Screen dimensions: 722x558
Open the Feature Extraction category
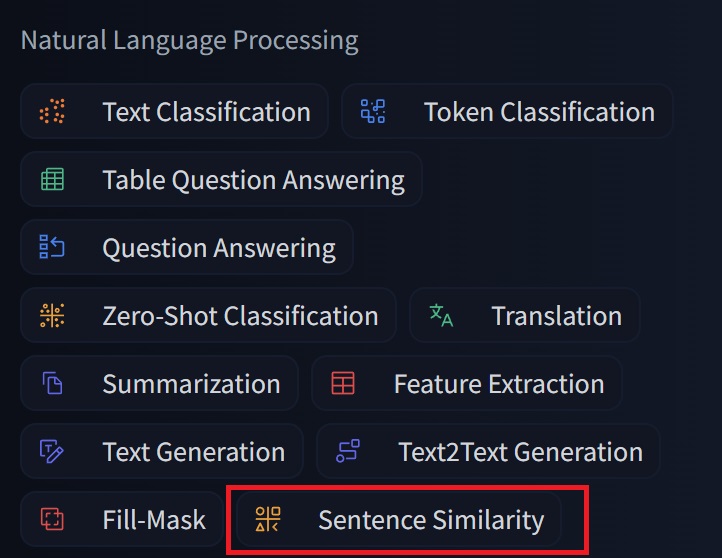pos(498,384)
